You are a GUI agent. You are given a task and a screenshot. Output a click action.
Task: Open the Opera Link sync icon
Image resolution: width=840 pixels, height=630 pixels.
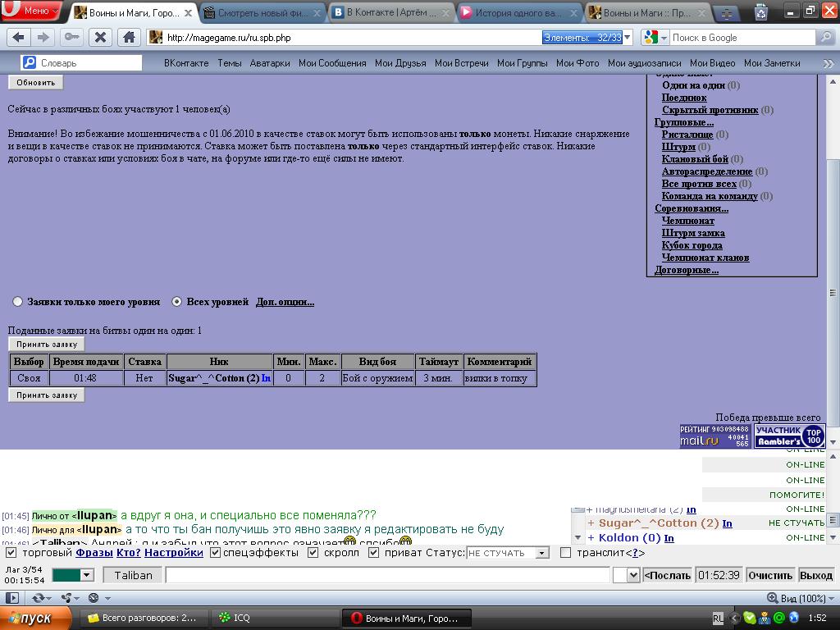pos(39,598)
